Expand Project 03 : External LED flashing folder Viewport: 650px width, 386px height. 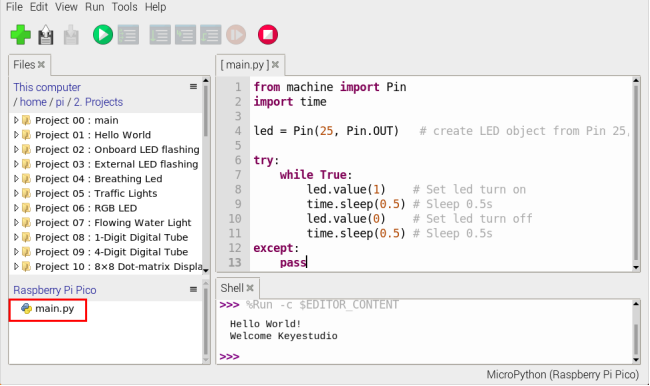point(16,164)
